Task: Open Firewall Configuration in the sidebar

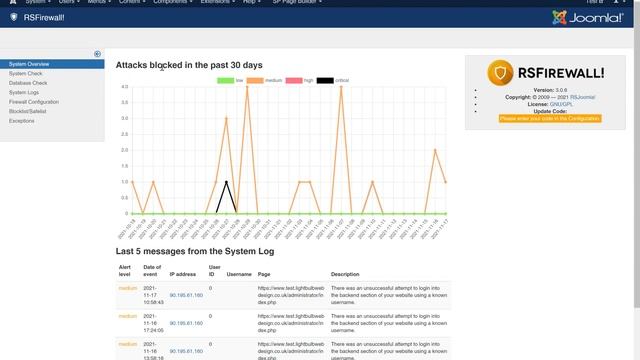Action: (34, 102)
